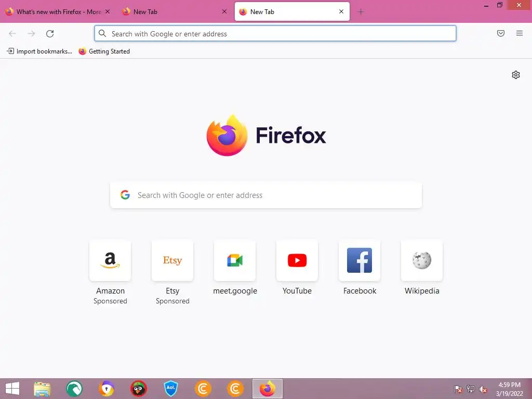Open the Wikipedia shortcut tile
Image resolution: width=532 pixels, height=399 pixels.
tap(422, 261)
